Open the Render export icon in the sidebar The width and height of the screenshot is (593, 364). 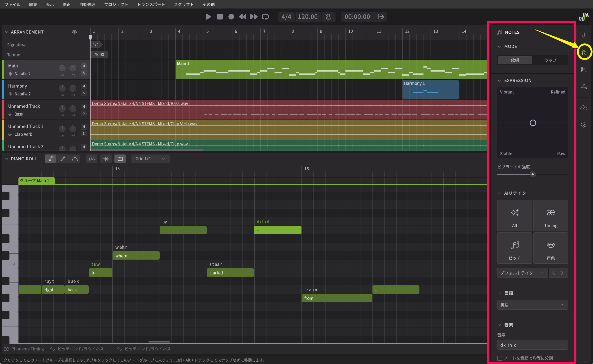(584, 86)
